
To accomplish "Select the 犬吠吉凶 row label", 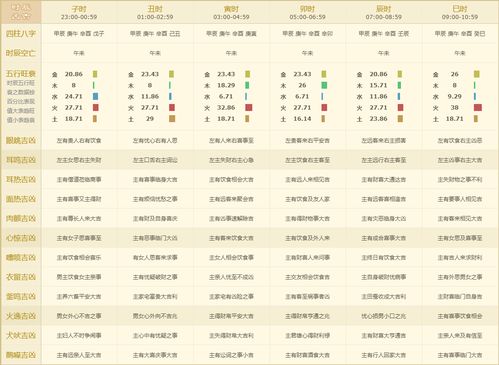I will pyautogui.click(x=21, y=335).
